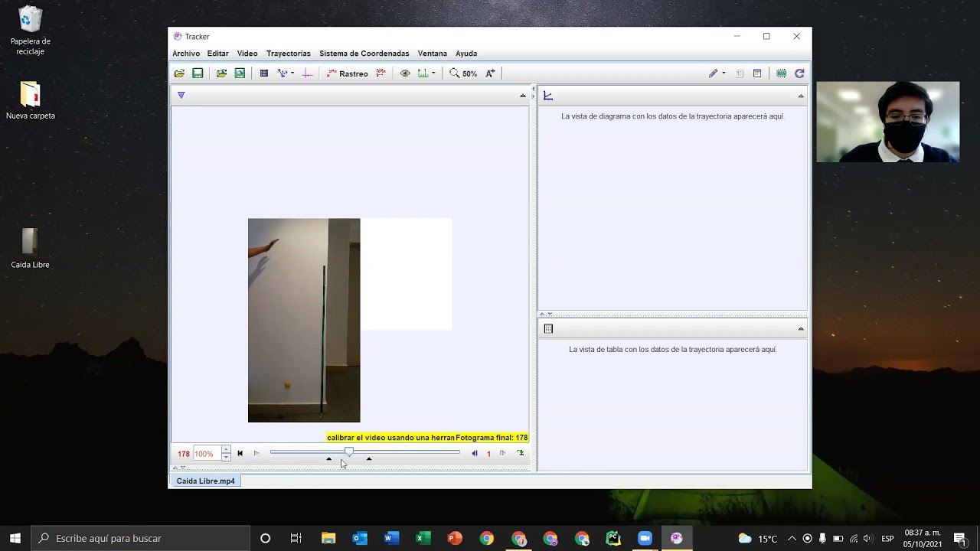980x551 pixels.
Task: Click the video frame slider thumb
Action: click(349, 452)
